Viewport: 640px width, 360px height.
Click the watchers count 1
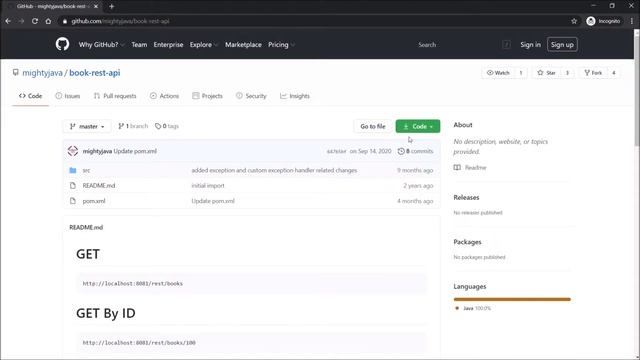(x=521, y=73)
